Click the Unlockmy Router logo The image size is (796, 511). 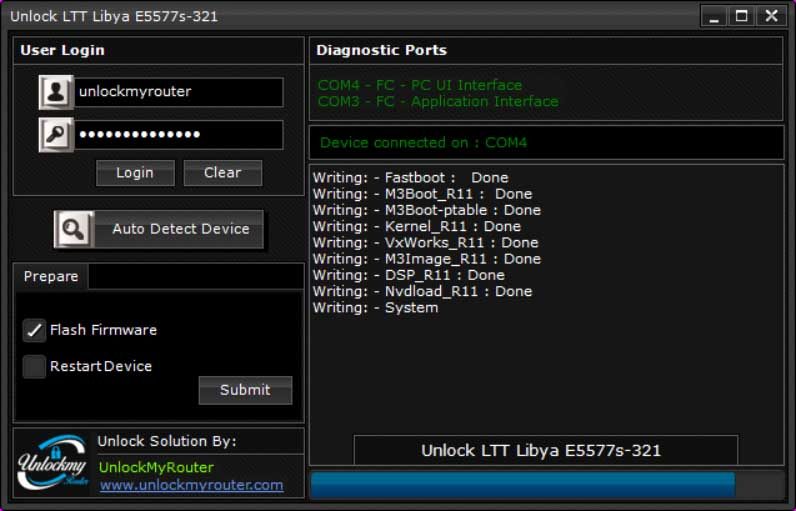tap(53, 462)
